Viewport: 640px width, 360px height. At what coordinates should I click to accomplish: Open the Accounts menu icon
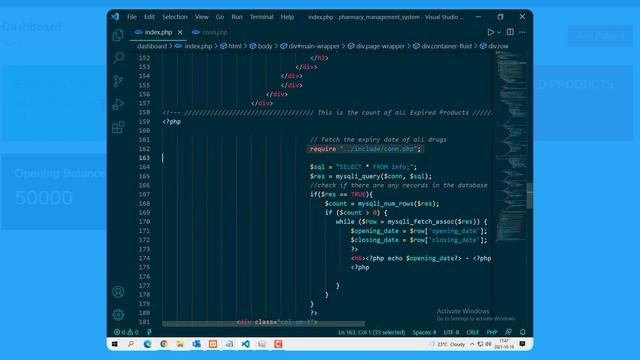tap(118, 292)
